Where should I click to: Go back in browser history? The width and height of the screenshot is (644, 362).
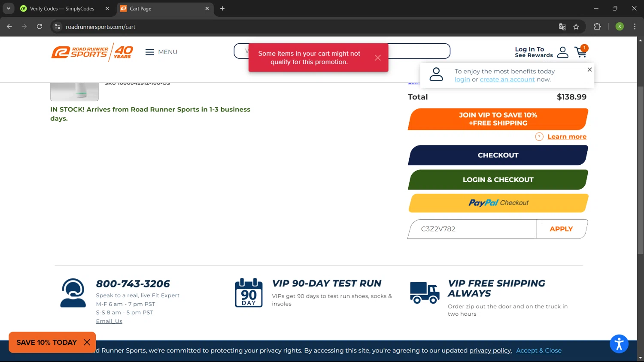click(9, 27)
